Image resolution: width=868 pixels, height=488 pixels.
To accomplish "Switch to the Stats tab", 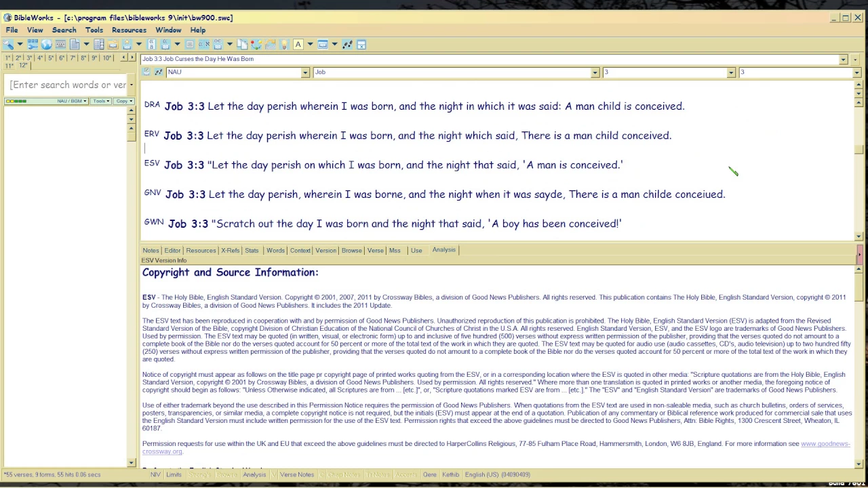I will click(252, 250).
